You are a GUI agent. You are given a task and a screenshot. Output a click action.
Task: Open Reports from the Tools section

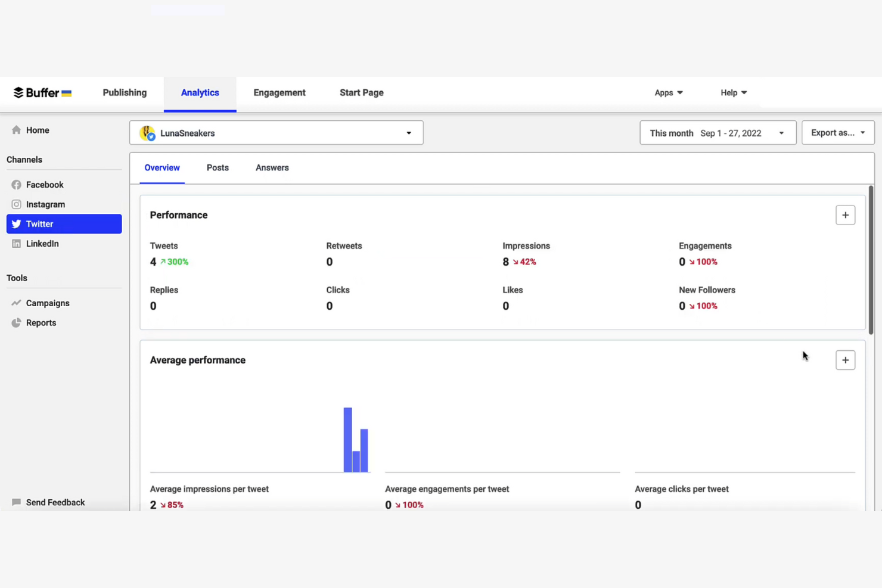click(x=41, y=322)
